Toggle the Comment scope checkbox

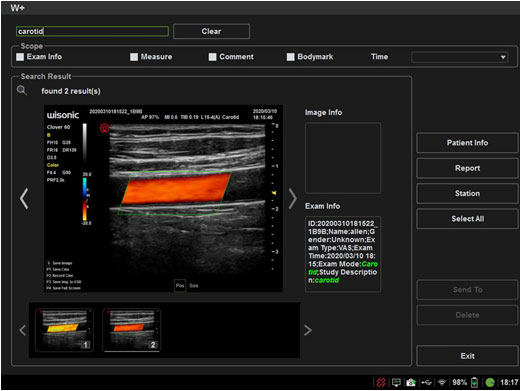(x=213, y=57)
